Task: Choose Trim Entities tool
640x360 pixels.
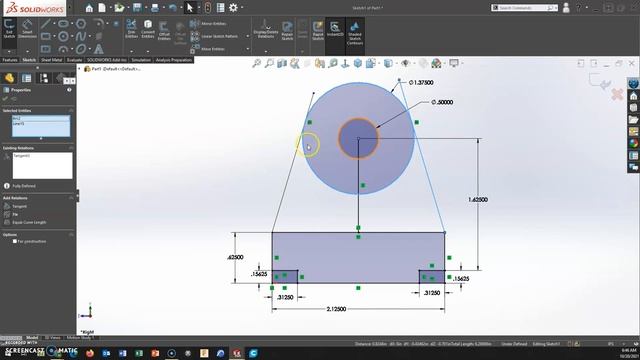Action: [131, 29]
